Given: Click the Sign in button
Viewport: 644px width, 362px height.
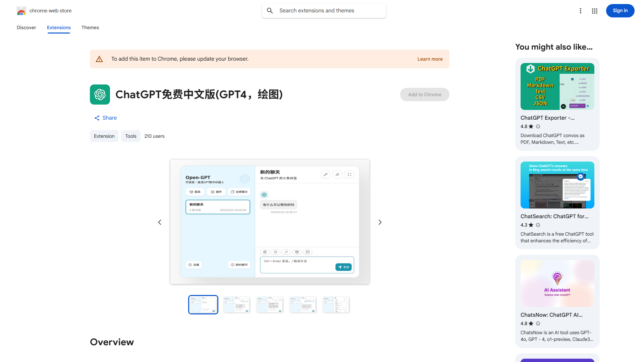Looking at the screenshot, I should pos(620,10).
